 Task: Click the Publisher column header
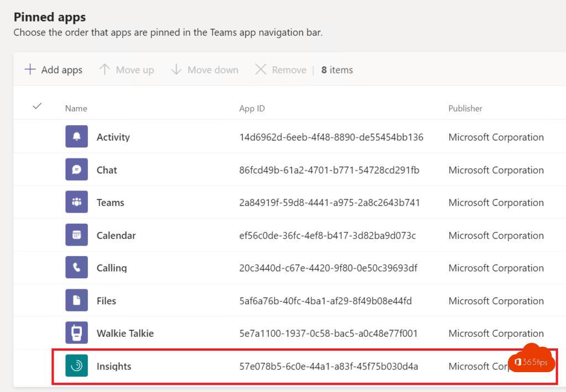465,108
